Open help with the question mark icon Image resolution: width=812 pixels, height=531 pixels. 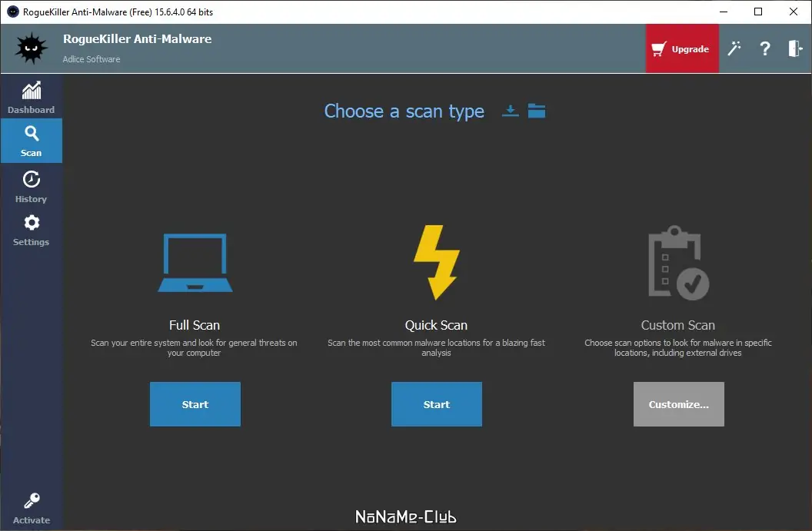(x=765, y=48)
